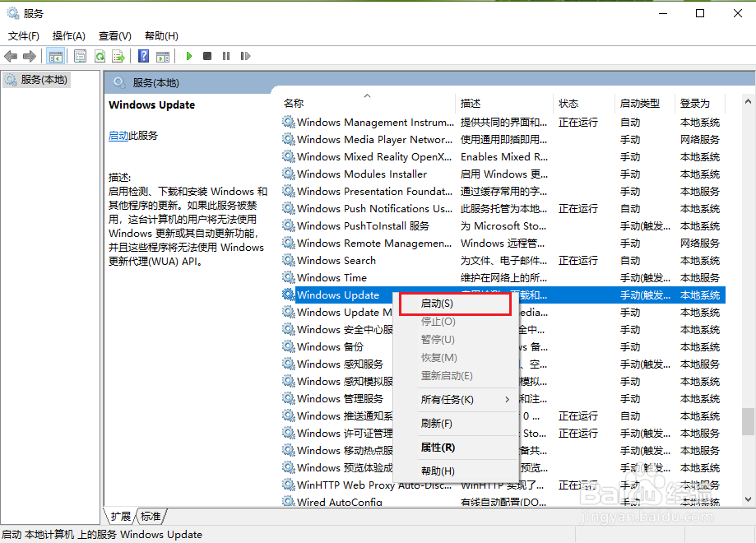Sort by the 描述 column header
Viewport: 756px width, 543px height.
(x=503, y=103)
